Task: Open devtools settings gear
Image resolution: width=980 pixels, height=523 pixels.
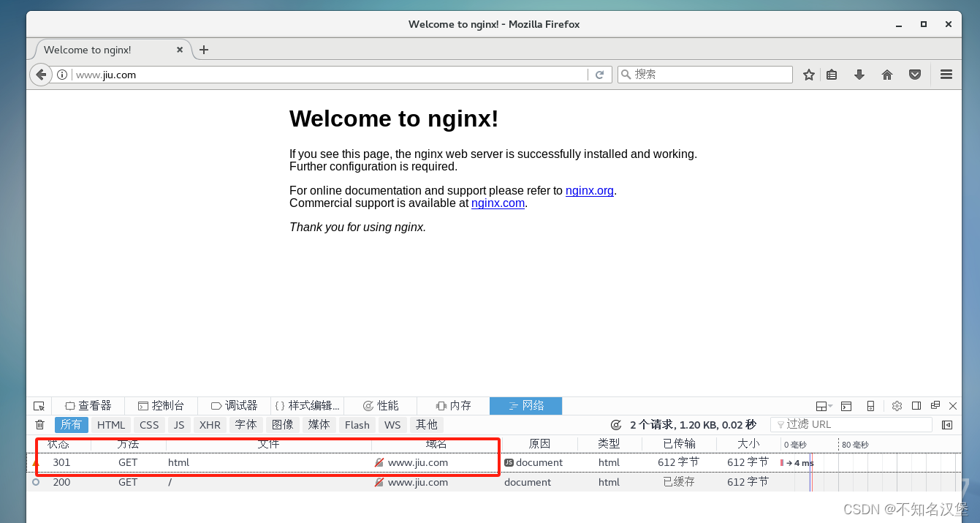Action: (897, 406)
